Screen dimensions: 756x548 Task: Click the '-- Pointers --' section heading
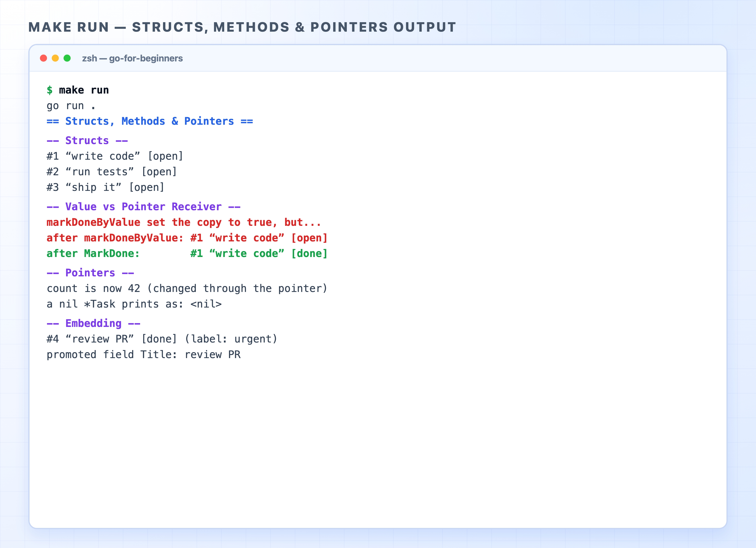90,273
